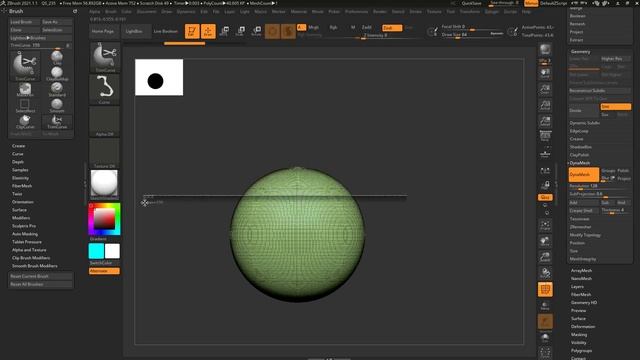Expand the Auto Masking section

[25, 234]
